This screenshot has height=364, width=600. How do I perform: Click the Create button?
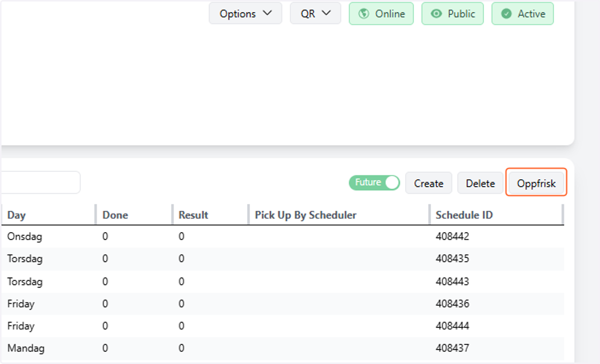(x=428, y=183)
